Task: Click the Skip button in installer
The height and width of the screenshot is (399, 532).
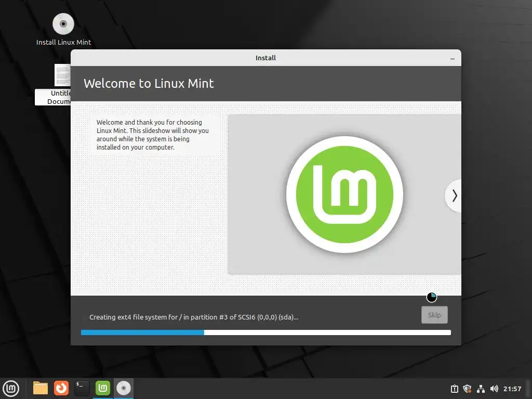Action: 434,315
